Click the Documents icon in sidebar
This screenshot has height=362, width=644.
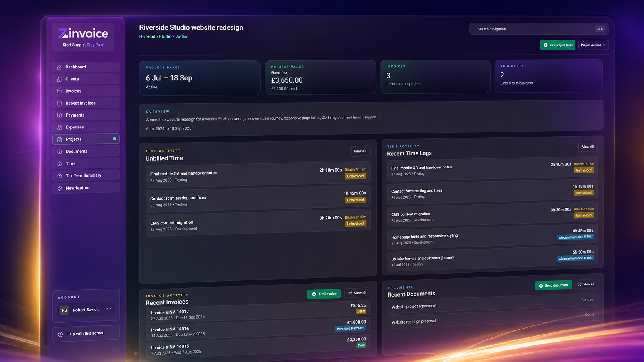point(60,152)
